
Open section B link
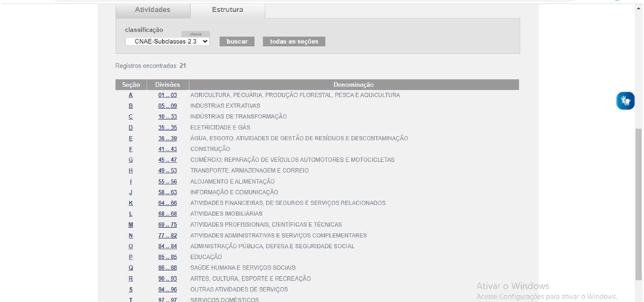[131, 106]
